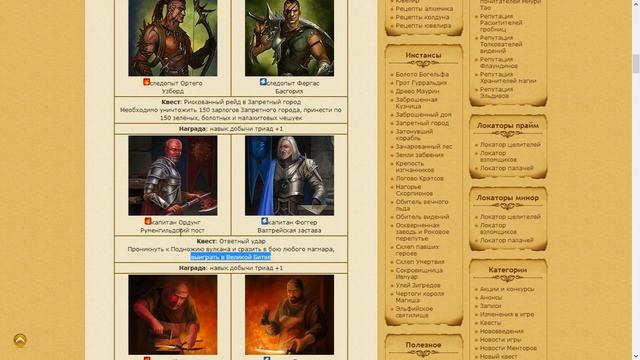Open the Склеп Умертвия link
The width and height of the screenshot is (640, 360).
point(420,262)
